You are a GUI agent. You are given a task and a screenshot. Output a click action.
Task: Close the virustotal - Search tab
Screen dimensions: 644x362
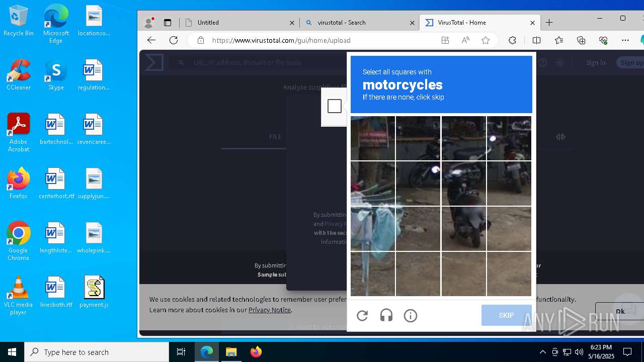coord(412,23)
